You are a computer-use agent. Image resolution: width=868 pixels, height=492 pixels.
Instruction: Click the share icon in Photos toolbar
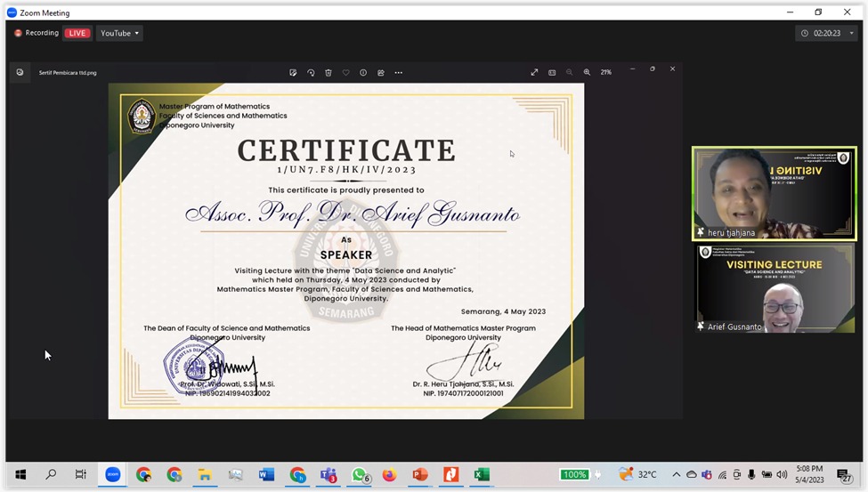pyautogui.click(x=381, y=72)
